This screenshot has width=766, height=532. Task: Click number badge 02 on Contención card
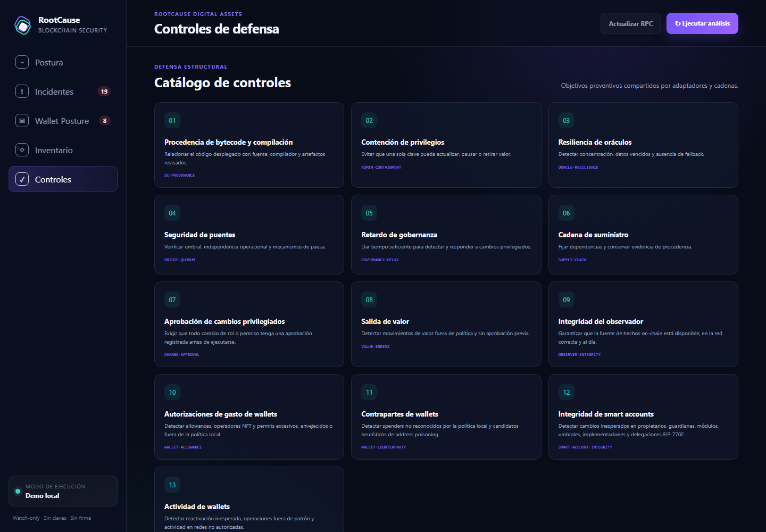369,121
